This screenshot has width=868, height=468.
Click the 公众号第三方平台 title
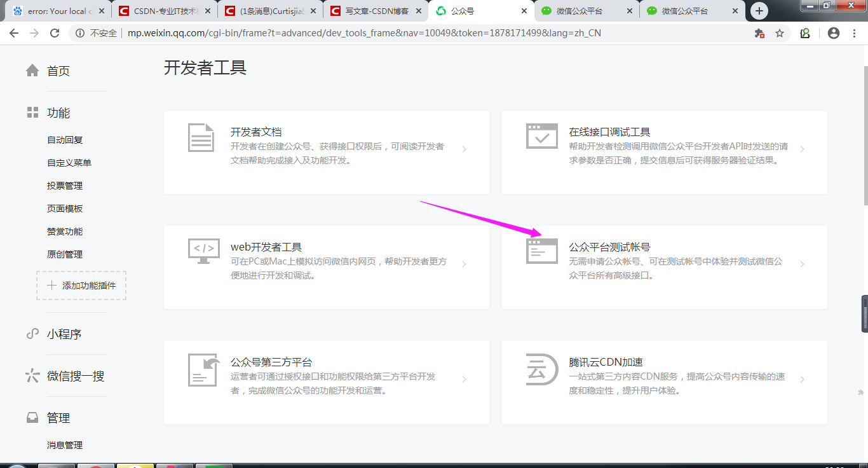point(271,362)
